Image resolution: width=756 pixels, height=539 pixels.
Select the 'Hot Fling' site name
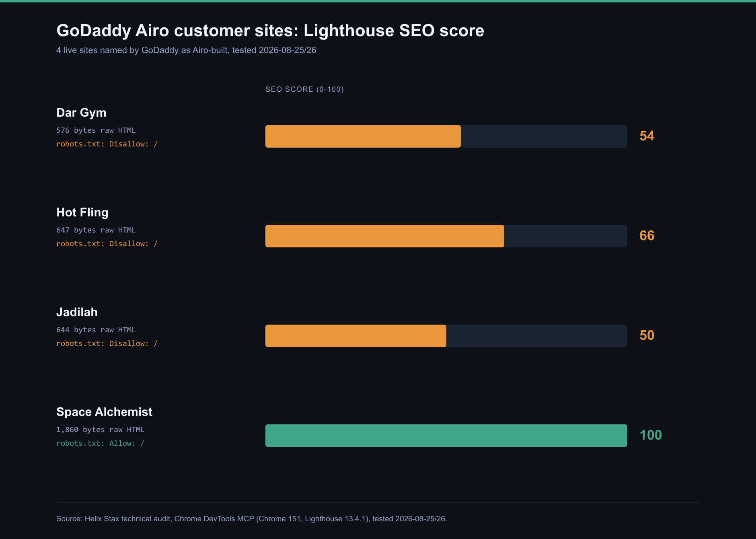click(82, 212)
